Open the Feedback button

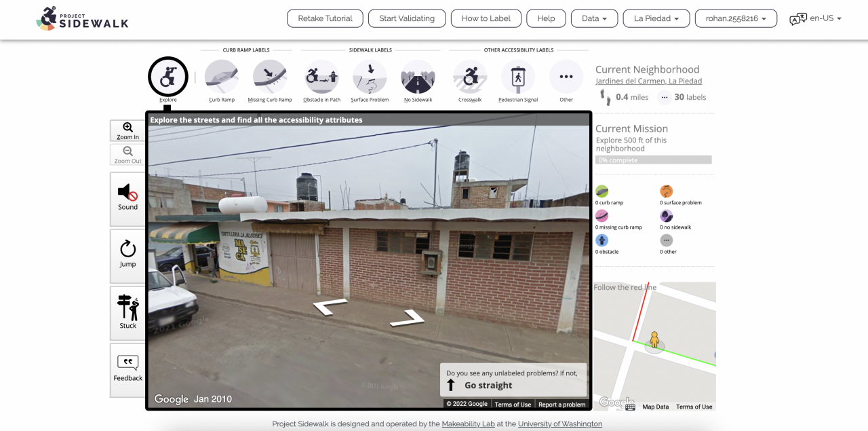point(127,370)
